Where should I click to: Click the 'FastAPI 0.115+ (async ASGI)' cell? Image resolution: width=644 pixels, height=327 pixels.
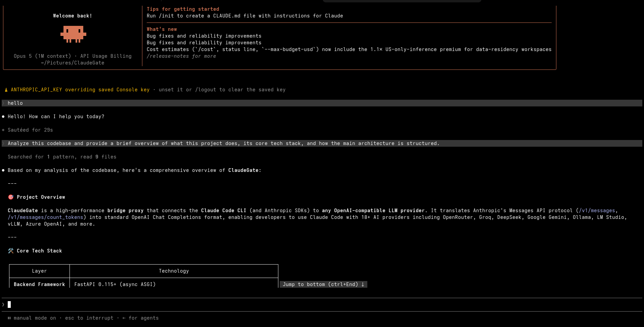click(x=115, y=284)
